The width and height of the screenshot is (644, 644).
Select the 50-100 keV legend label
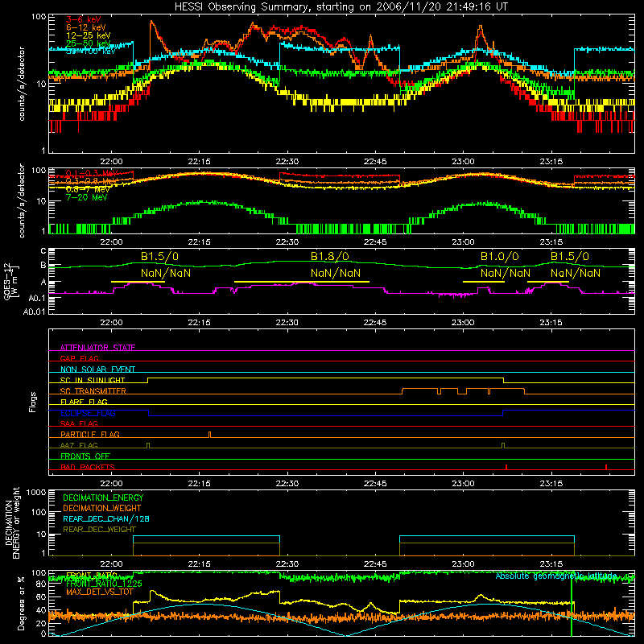[x=90, y=52]
